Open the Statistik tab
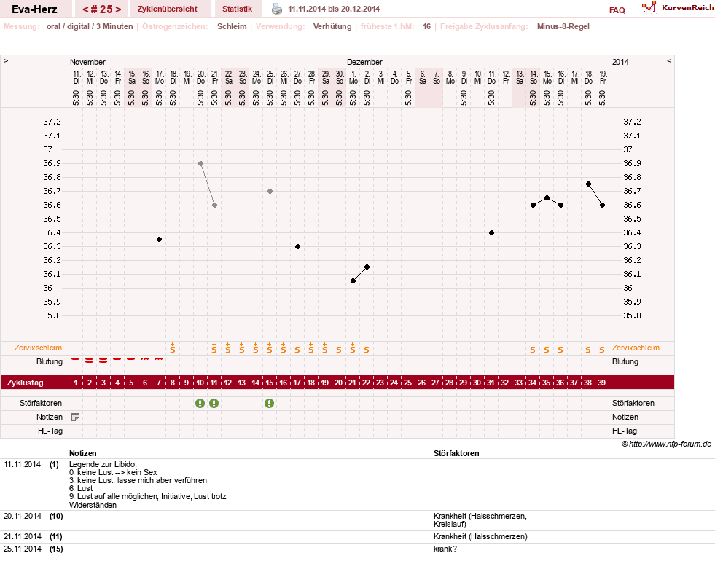This screenshot has height=588, width=715. pos(237,9)
